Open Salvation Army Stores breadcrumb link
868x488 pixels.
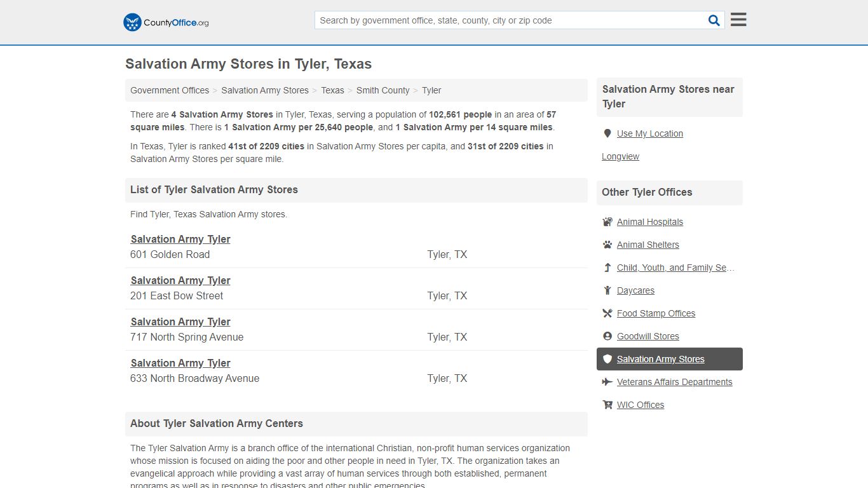265,90
